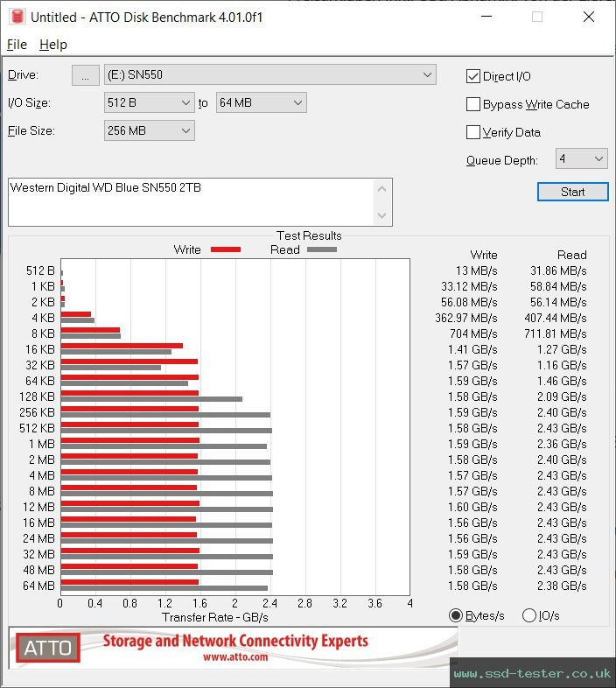Open the Drive selection dropdown
The height and width of the screenshot is (688, 616).
(x=269, y=75)
